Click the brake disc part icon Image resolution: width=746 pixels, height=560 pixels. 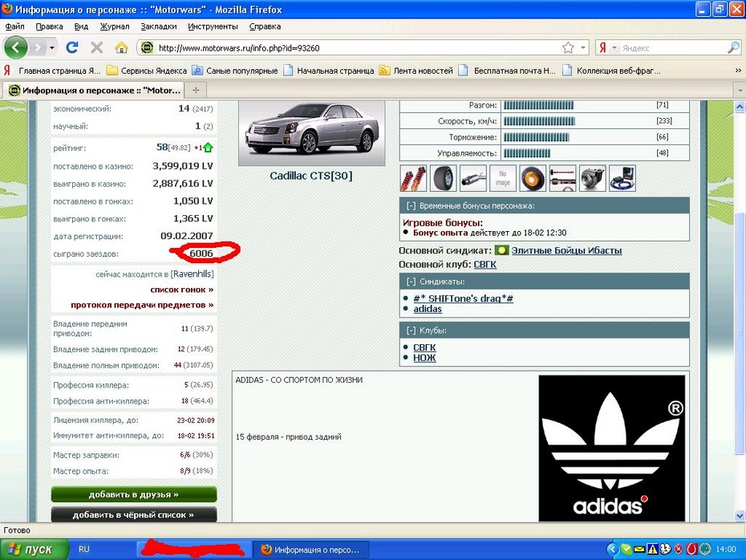click(533, 178)
